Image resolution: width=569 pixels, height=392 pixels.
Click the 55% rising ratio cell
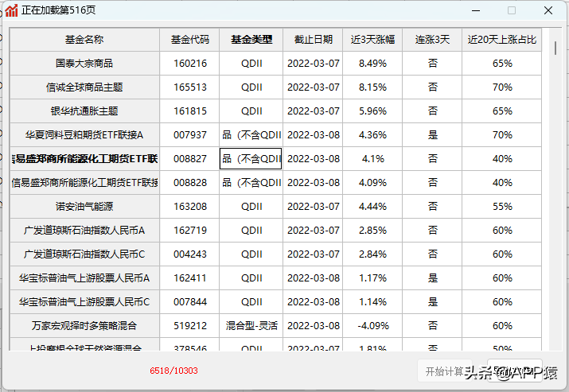pyautogui.click(x=502, y=206)
